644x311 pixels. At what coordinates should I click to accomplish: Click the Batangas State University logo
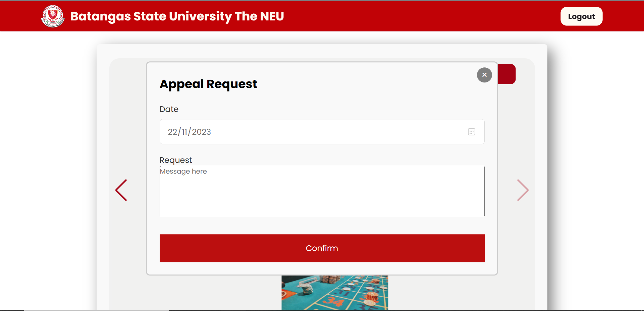pyautogui.click(x=53, y=16)
